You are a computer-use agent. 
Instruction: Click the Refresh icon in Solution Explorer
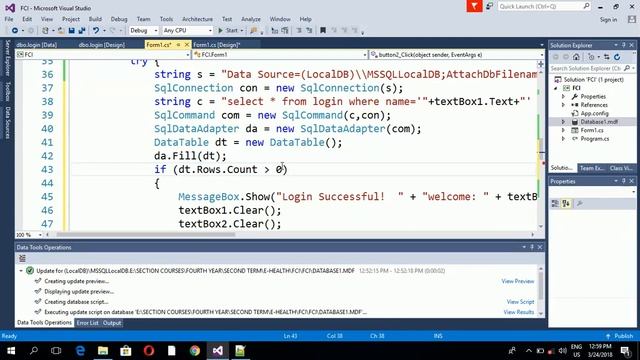[617, 57]
